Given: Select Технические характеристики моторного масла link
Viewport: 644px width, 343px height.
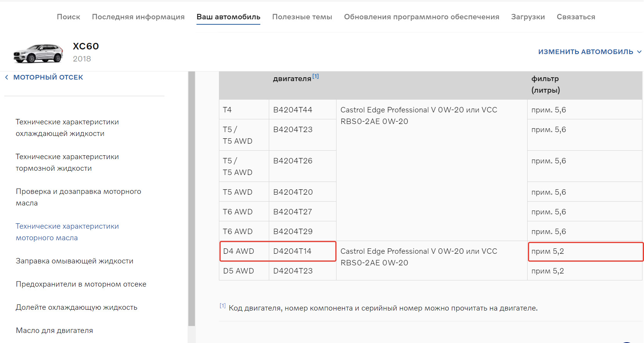Looking at the screenshot, I should [x=67, y=232].
